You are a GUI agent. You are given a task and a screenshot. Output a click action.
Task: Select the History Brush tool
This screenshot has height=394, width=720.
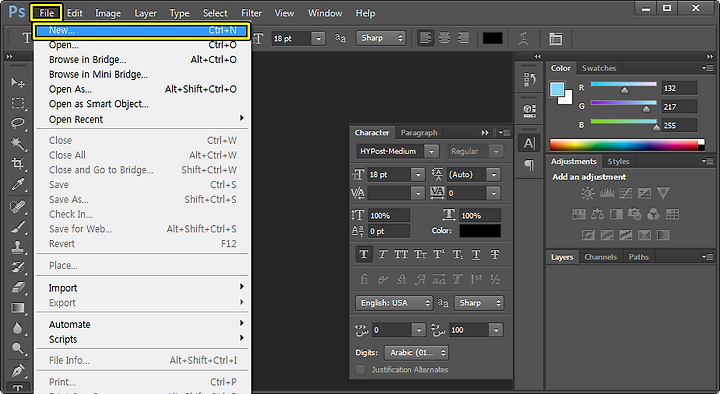click(x=18, y=267)
